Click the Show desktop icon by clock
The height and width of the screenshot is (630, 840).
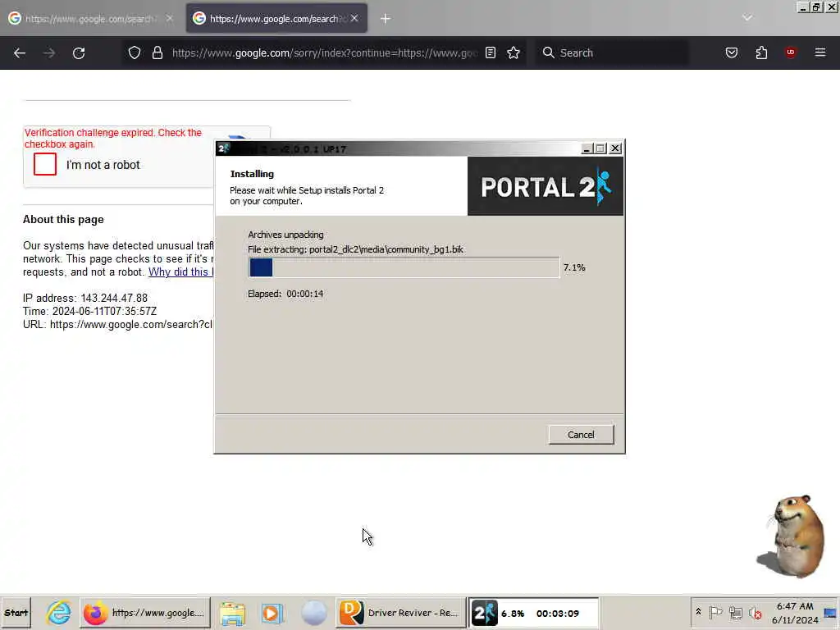[x=830, y=613]
